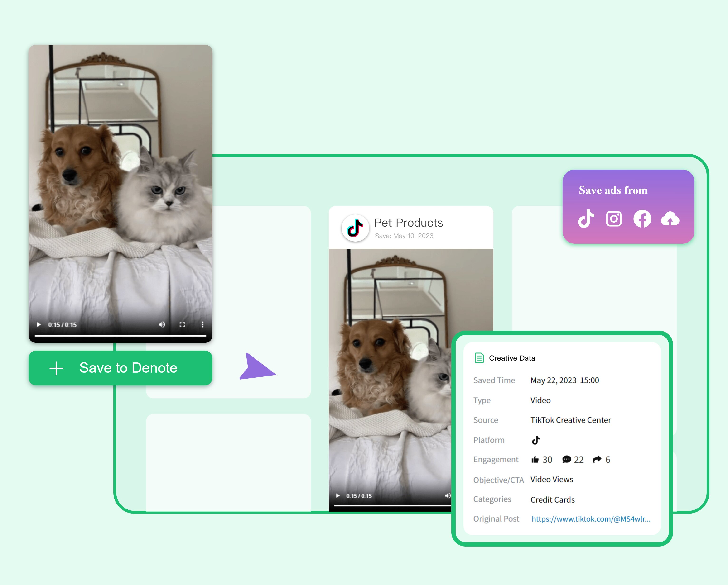Screen dimensions: 728x585
Task: Seek on the large video's progress bar
Action: tap(120, 336)
